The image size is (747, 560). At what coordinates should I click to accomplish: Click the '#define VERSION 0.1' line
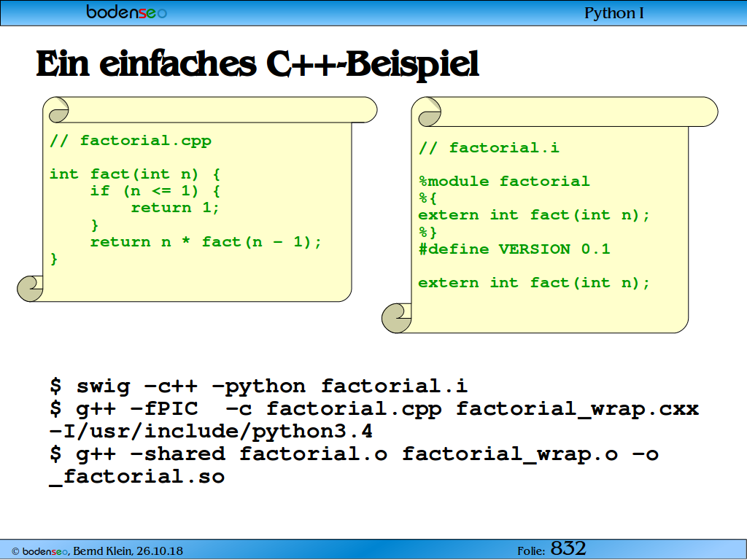pos(514,249)
